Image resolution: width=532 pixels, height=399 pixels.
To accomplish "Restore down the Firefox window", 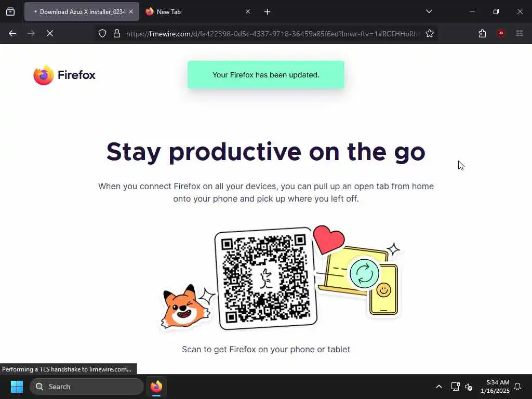I will (496, 11).
